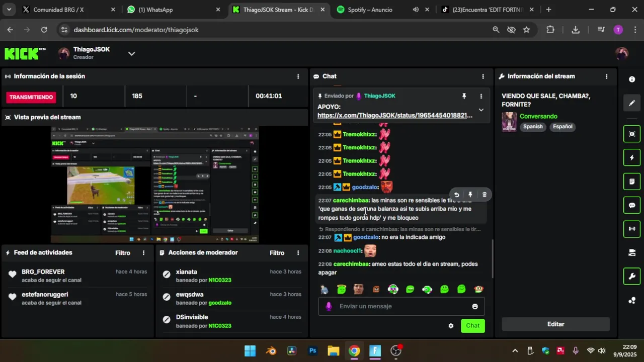Open the Windows Start menu
Viewport: 644px width, 362px height.
coord(250,351)
